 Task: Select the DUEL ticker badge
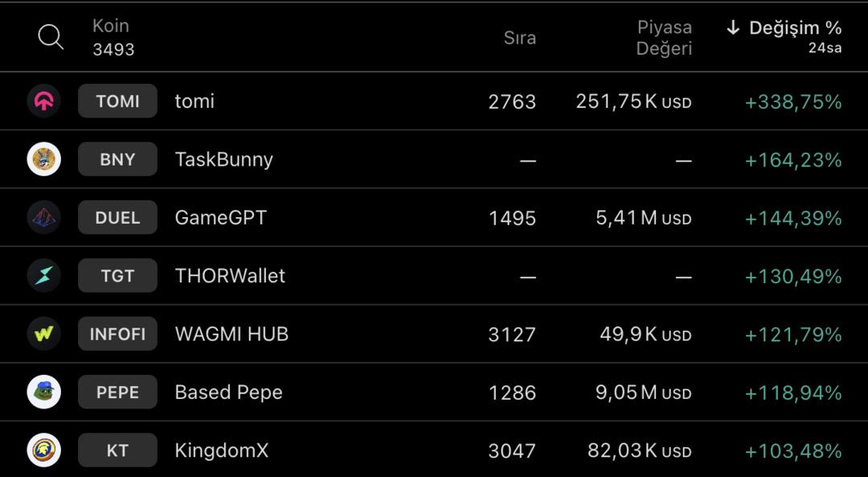click(117, 217)
